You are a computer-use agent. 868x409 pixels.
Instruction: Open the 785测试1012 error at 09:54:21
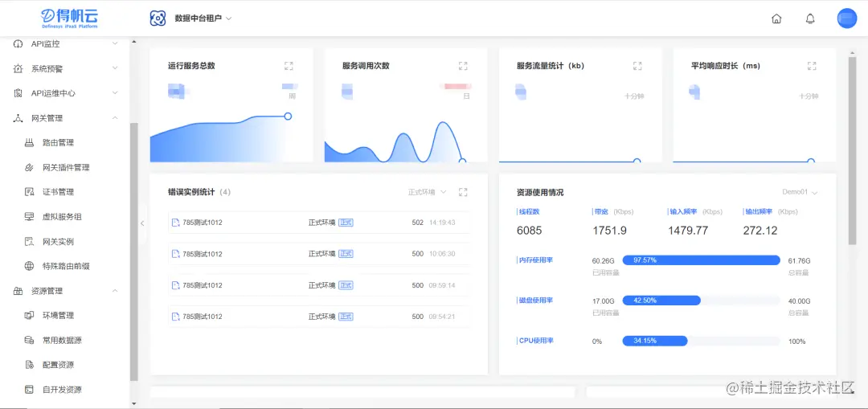tap(319, 317)
